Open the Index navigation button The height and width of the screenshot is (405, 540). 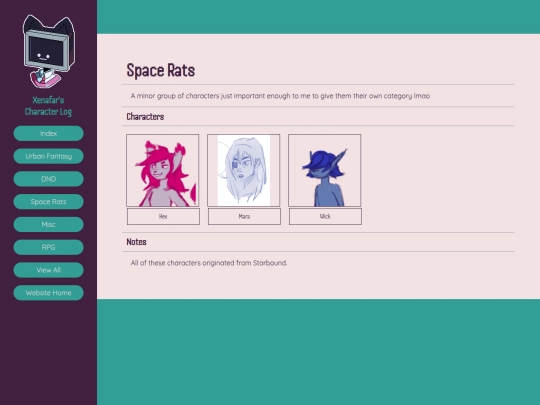click(49, 133)
